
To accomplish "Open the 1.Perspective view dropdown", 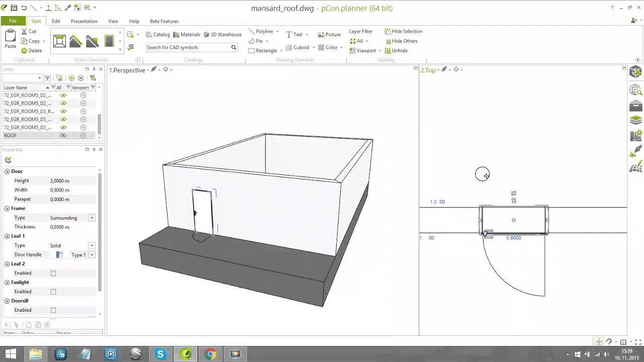I will (x=148, y=70).
